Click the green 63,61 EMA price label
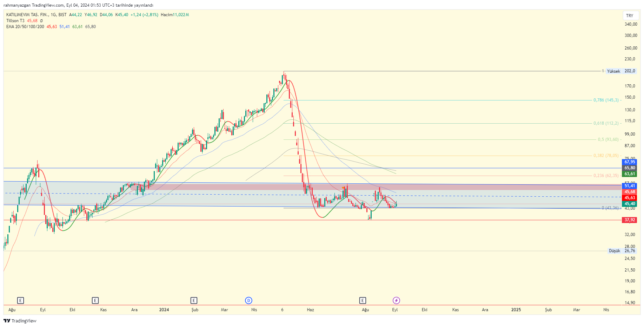Image resolution: width=644 pixels, height=327 pixels. 630,174
